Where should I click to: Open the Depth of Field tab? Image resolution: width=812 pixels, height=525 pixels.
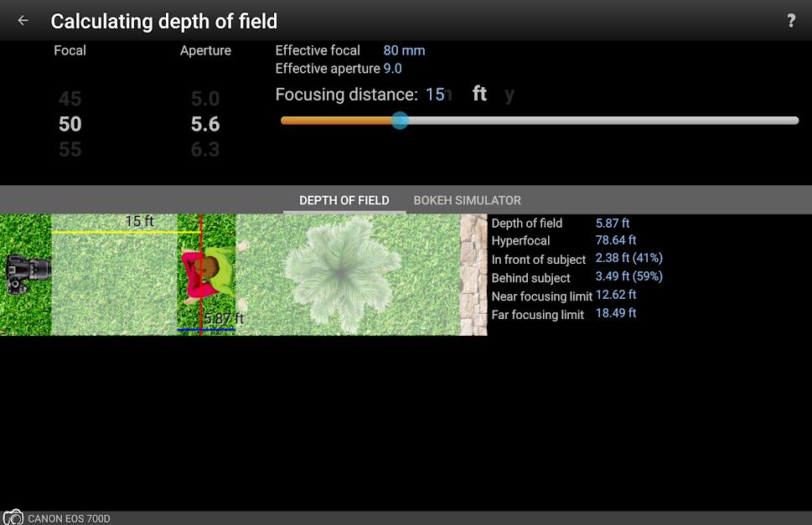point(344,200)
